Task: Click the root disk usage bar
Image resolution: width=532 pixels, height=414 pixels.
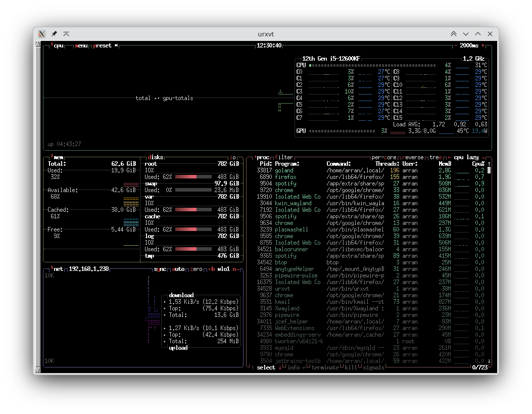Action: 194,177
